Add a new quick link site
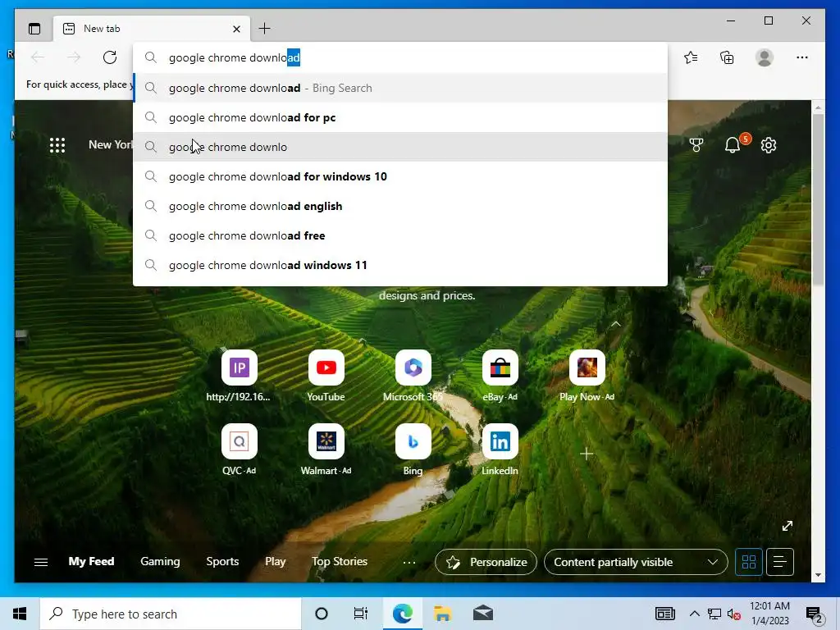The image size is (840, 630). coord(587,454)
